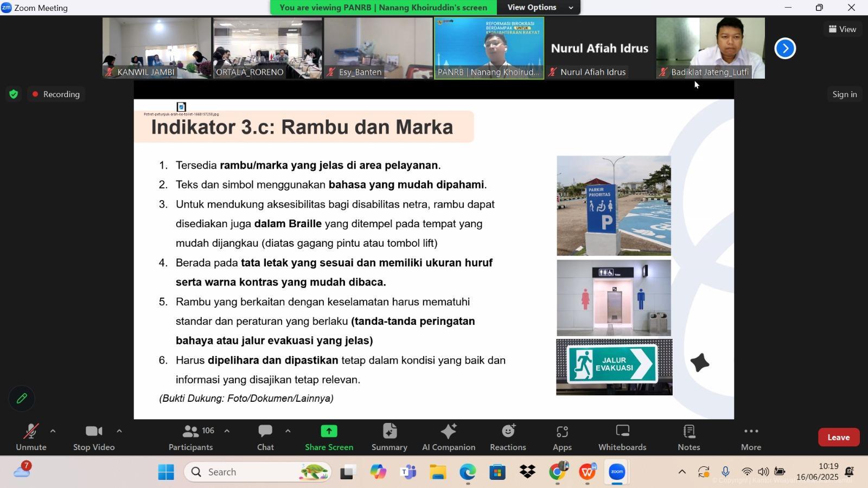Open volume control in system tray
Image resolution: width=868 pixels, height=488 pixels.
[763, 472]
